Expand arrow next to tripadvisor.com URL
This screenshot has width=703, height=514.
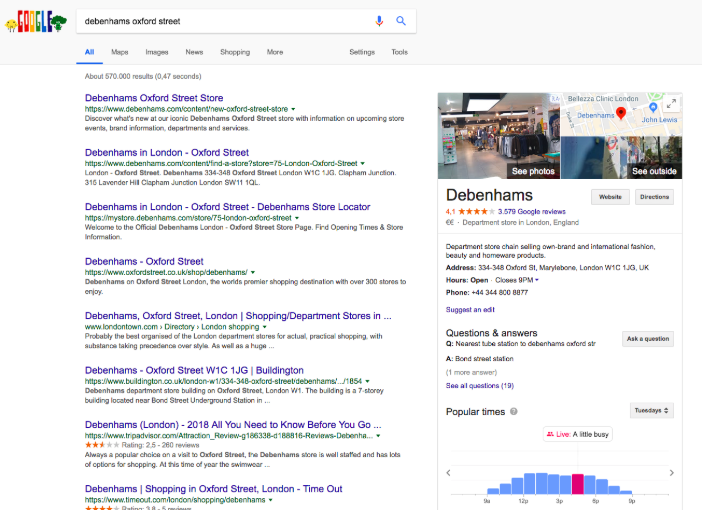coord(378,436)
